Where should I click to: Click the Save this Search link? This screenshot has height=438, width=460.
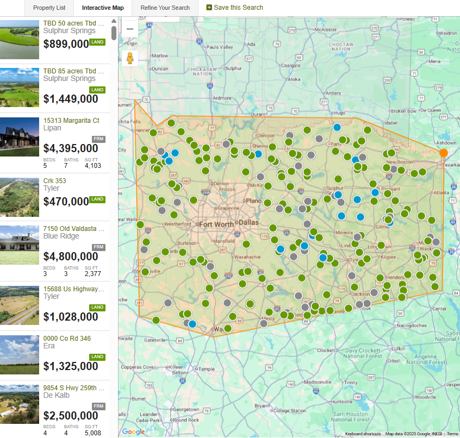coord(238,7)
